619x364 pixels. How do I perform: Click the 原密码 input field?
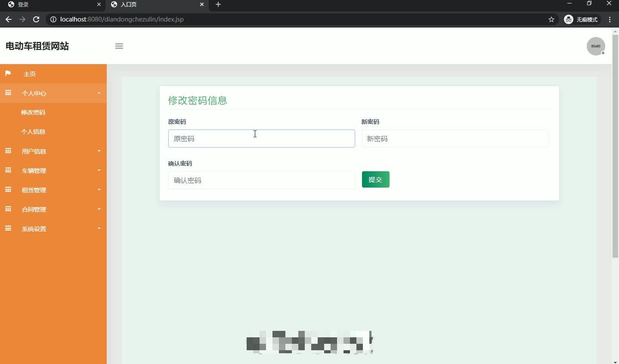(x=261, y=139)
